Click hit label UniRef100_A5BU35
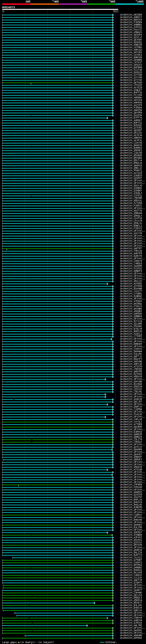 [x=131, y=45]
